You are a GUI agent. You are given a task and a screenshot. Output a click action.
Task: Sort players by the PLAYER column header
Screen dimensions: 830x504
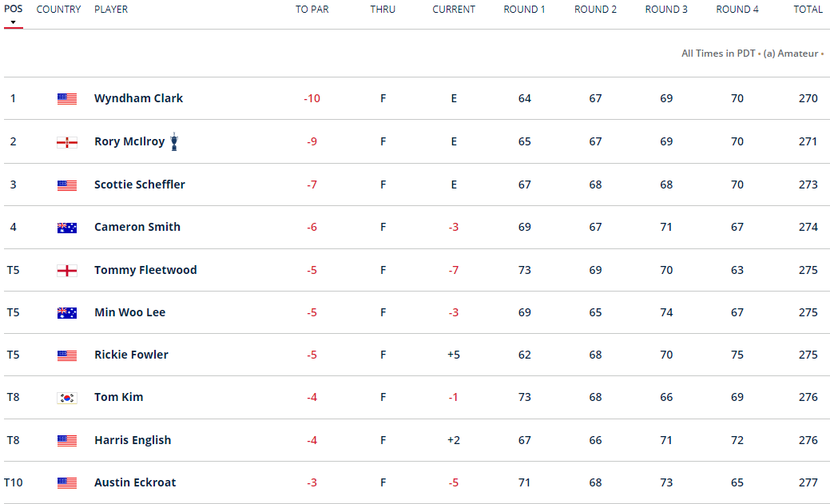click(x=111, y=10)
